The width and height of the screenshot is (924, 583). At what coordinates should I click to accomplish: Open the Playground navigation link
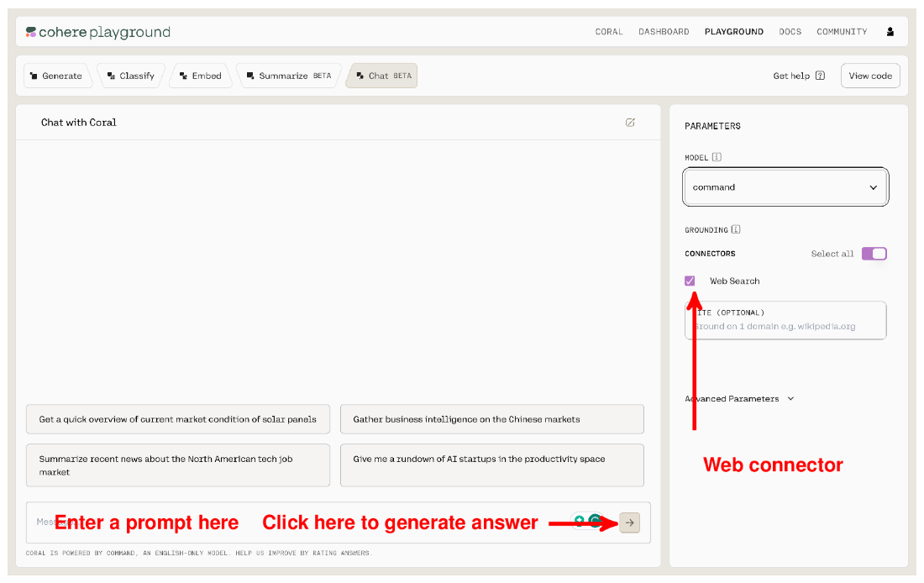(x=733, y=32)
